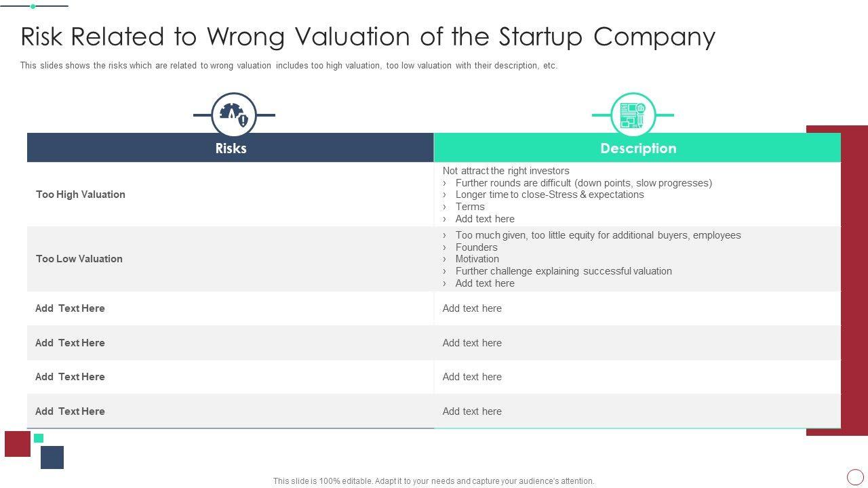868x488 pixels.
Task: Select the Too Low Valuation cell
Action: point(79,259)
